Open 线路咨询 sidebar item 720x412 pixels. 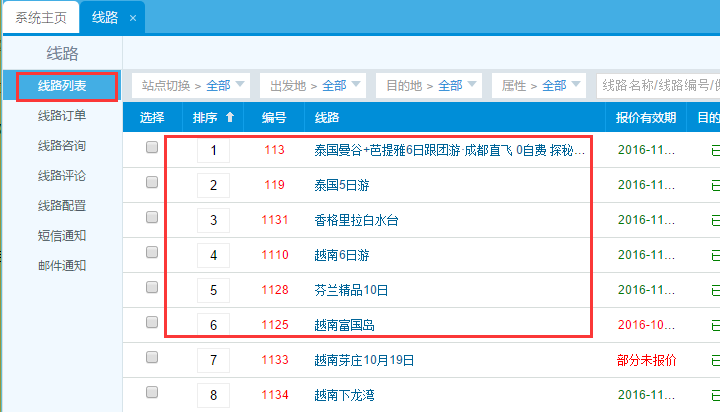tap(62, 146)
